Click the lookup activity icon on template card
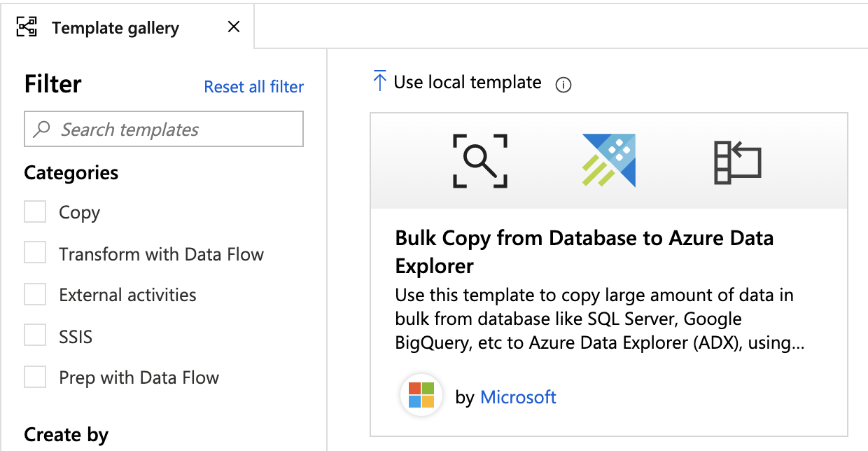The width and height of the screenshot is (868, 451). 479,160
